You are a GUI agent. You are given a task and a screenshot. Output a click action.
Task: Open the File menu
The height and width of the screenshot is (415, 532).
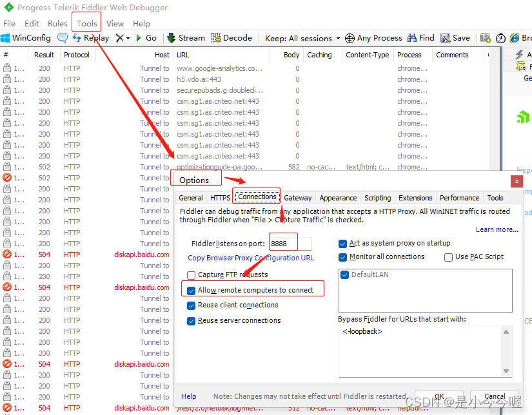point(9,23)
